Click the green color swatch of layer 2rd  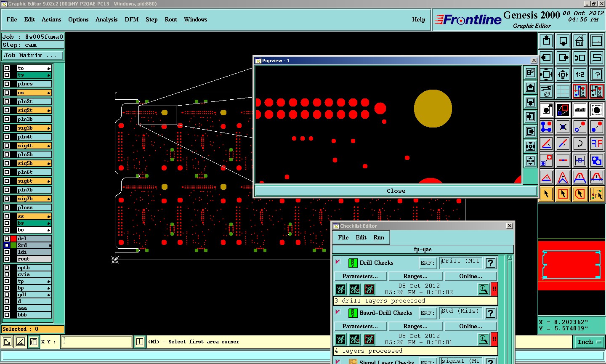click(x=13, y=245)
